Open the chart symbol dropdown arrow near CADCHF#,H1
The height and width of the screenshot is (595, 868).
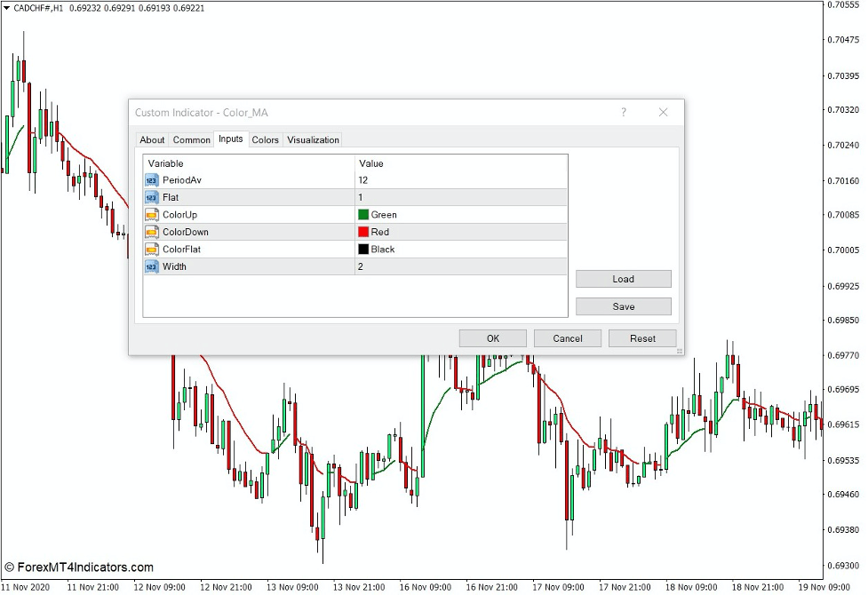[x=7, y=7]
